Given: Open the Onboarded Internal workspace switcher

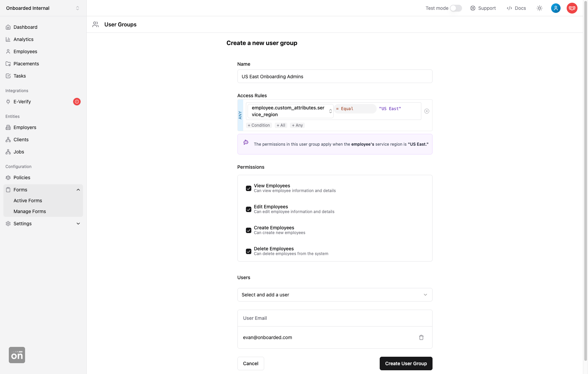Looking at the screenshot, I should 43,8.
